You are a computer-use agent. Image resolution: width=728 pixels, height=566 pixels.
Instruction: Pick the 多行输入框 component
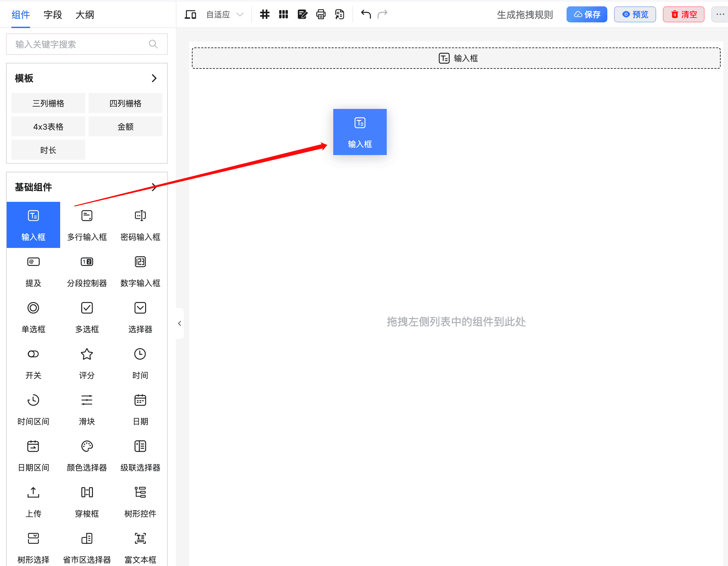pyautogui.click(x=87, y=225)
